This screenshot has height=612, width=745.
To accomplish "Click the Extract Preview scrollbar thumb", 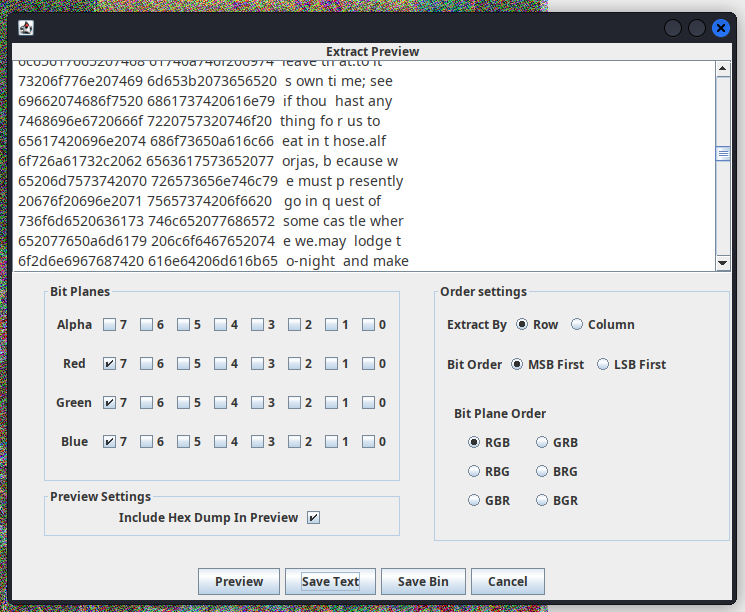I will [x=723, y=154].
